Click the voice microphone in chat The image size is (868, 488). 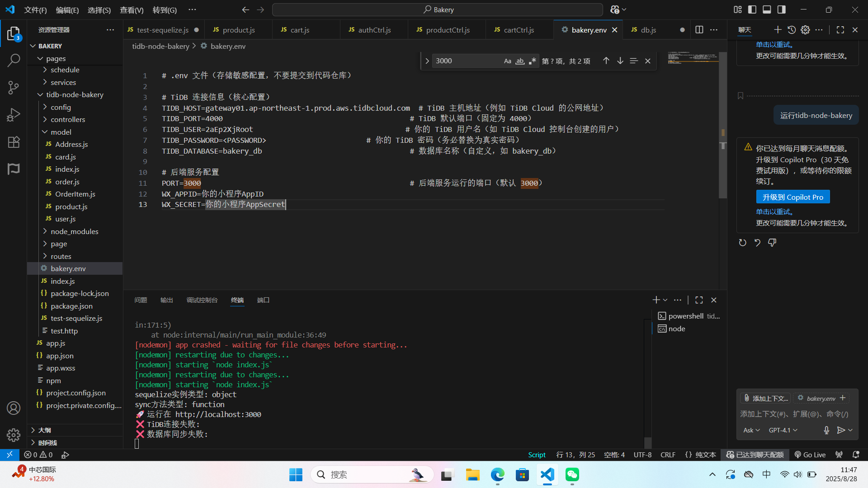[826, 430]
